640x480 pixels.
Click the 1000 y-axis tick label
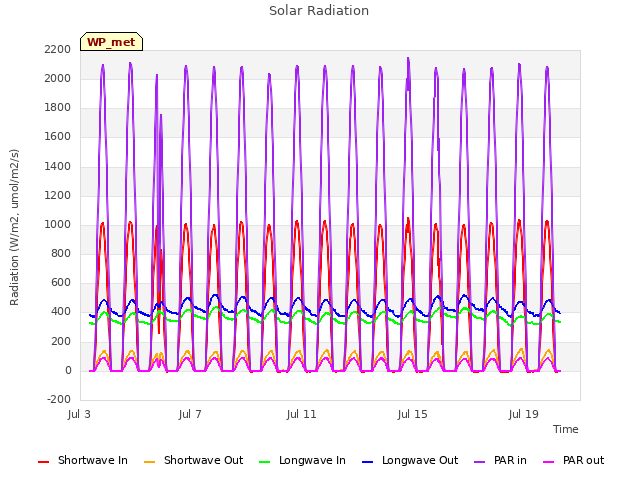coord(58,224)
